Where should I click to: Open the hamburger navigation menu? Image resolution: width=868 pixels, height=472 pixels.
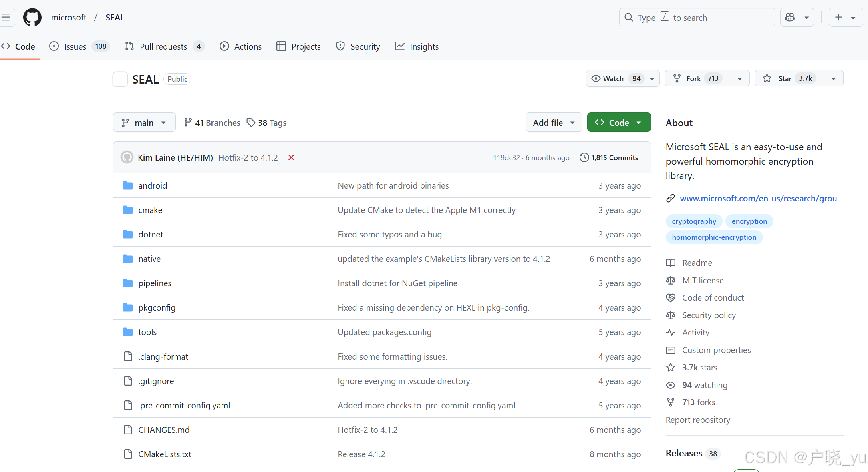[x=6, y=17]
